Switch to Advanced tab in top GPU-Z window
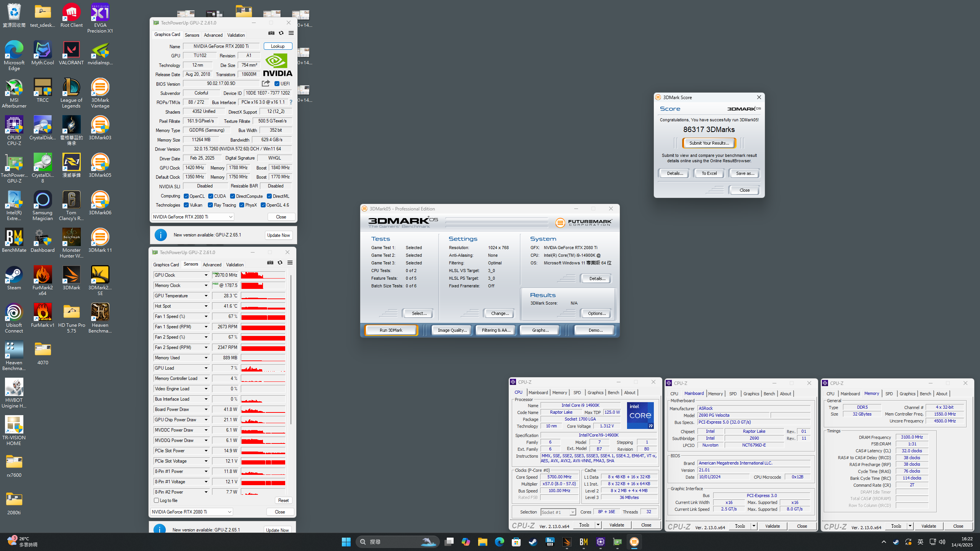 (x=213, y=35)
